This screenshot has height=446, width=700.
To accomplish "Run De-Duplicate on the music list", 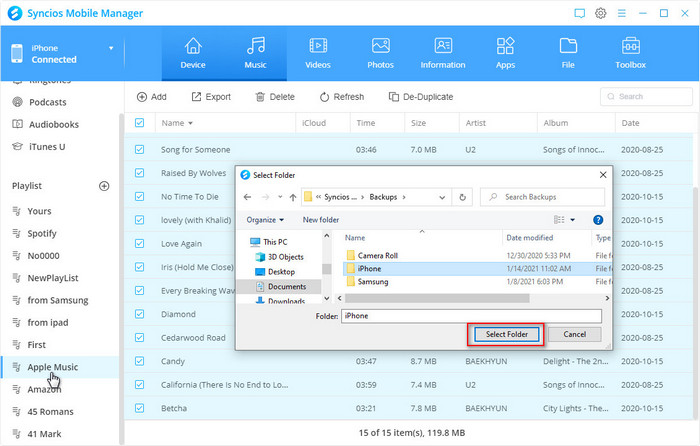I will (421, 97).
